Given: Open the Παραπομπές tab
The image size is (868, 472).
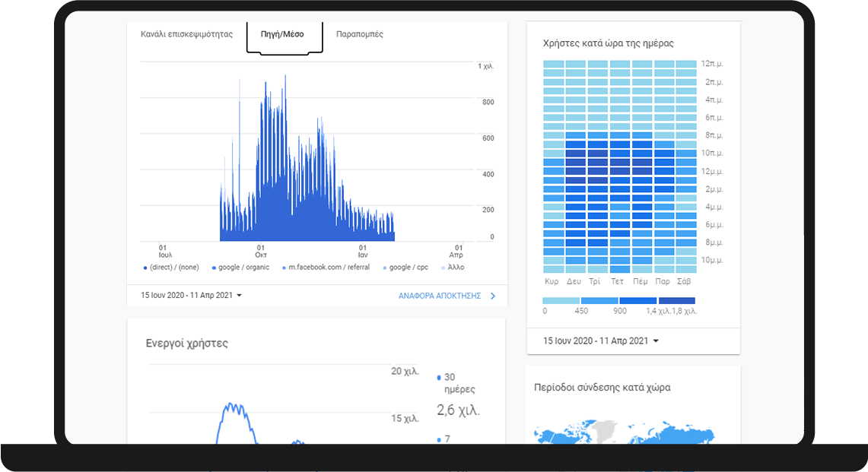Looking at the screenshot, I should coord(360,34).
